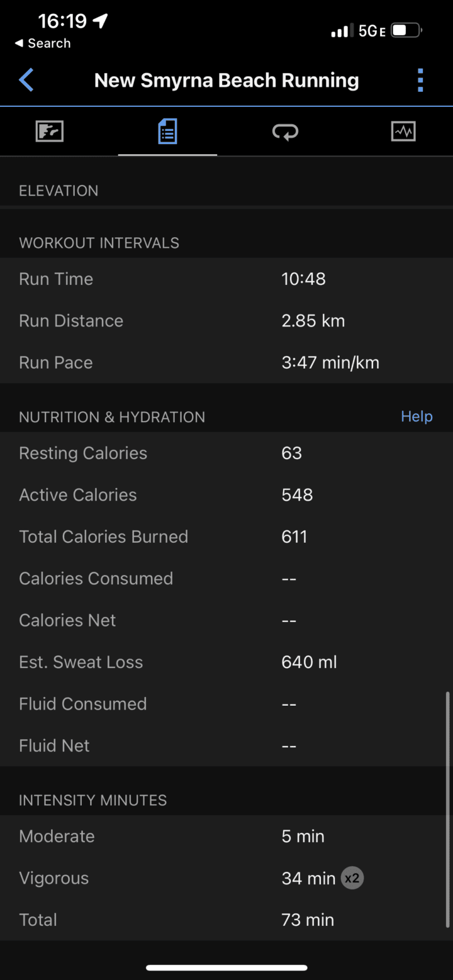453x980 pixels.
Task: Tap the back arrow icon
Action: point(26,81)
